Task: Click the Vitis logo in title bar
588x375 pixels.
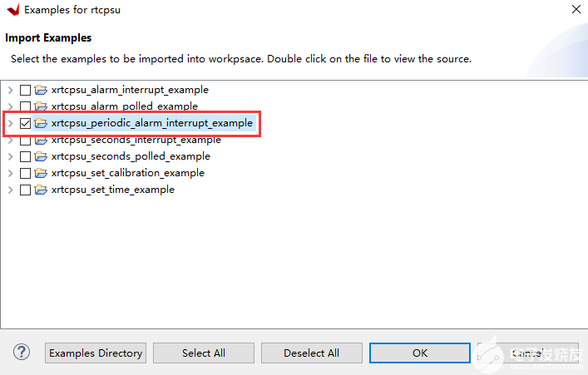Action: coord(11,10)
